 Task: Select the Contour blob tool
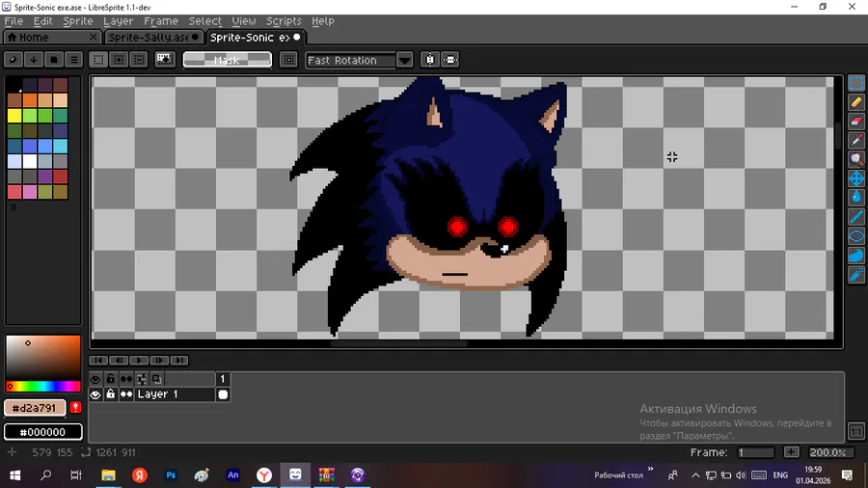click(x=855, y=255)
